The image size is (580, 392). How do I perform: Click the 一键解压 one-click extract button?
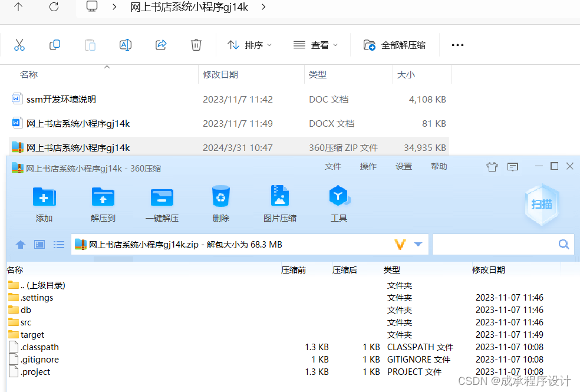(162, 204)
